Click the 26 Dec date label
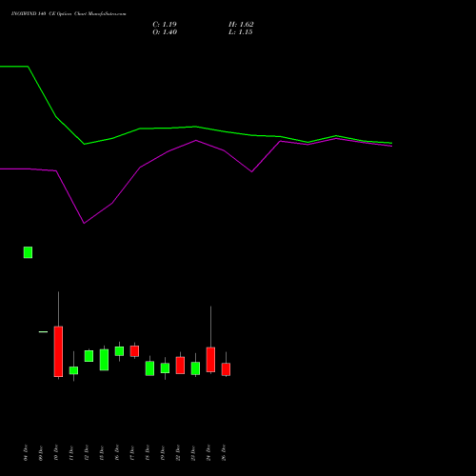 [x=224, y=453]
